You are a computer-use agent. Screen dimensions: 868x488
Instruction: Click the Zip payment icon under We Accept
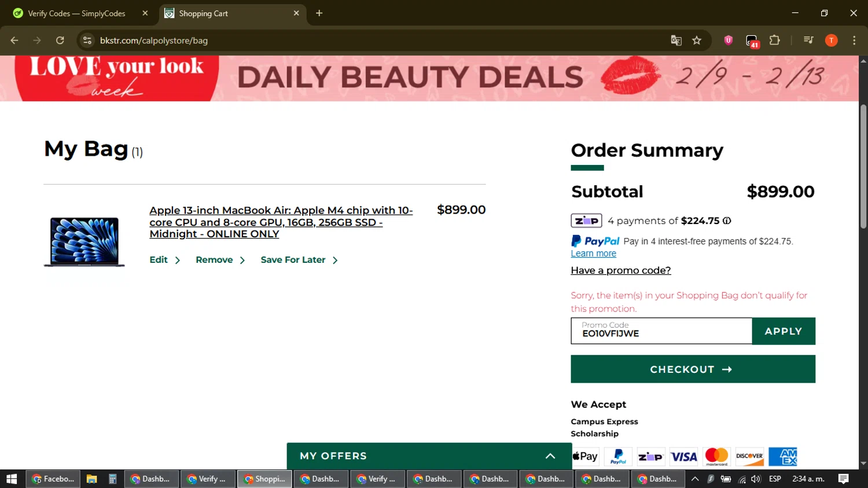pyautogui.click(x=650, y=457)
